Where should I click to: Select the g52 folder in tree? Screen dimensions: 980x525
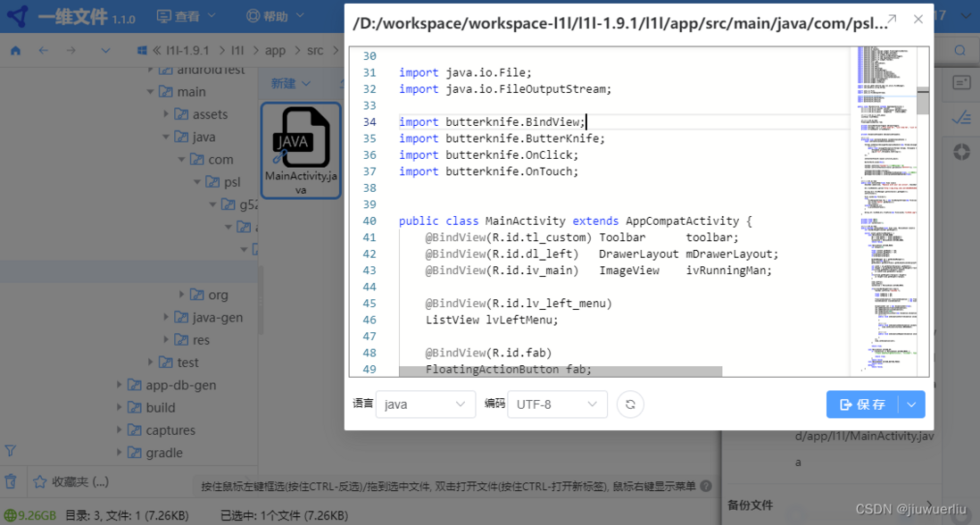point(239,204)
